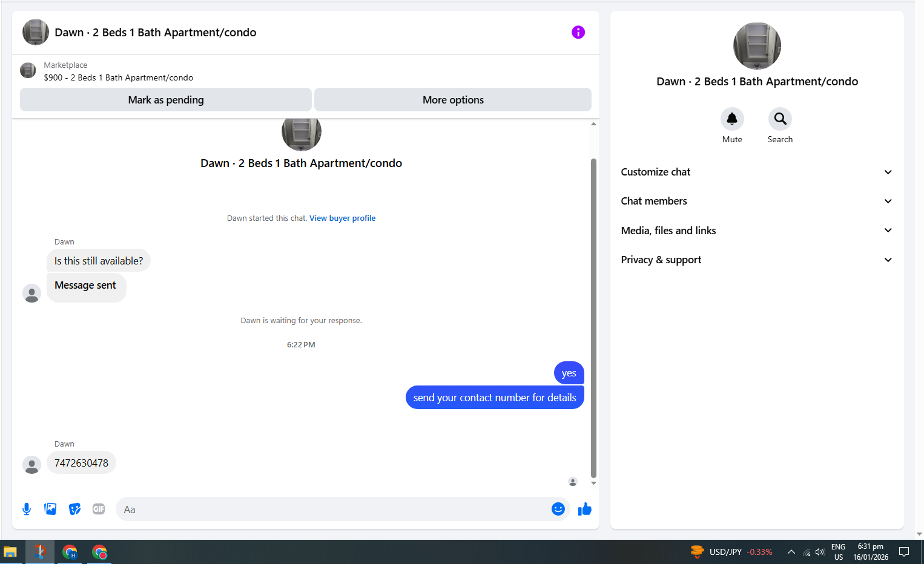Screen dimensions: 924x564
Task: Click the scroll down arrow in chat
Action: (x=593, y=483)
